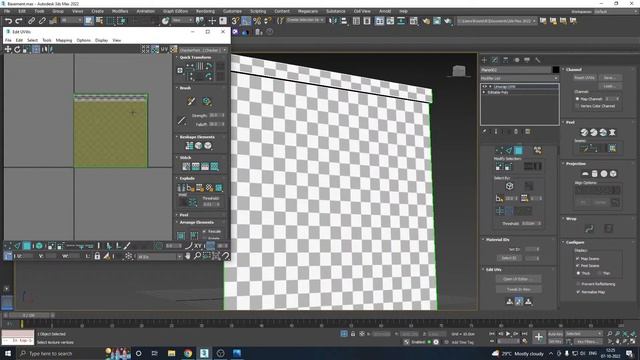Select Polygon sub-object mode in Edit UVWs bottom bar

point(27,246)
